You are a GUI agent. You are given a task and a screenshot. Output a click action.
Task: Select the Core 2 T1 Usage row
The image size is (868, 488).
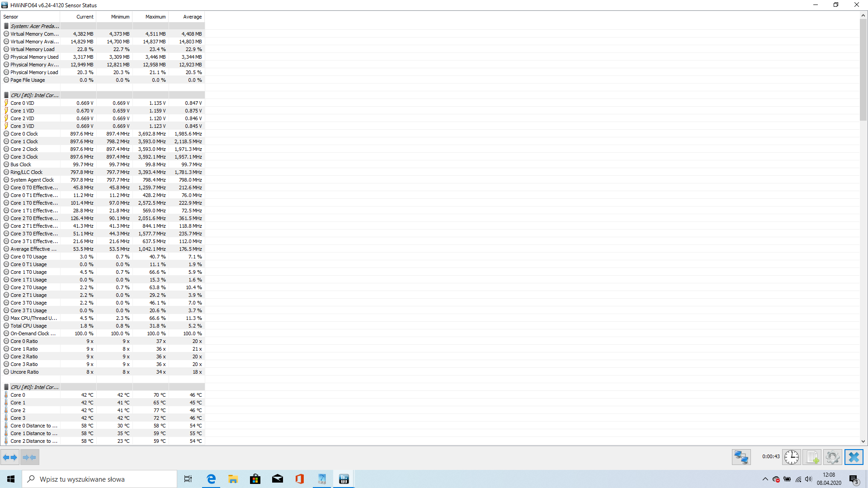coord(103,295)
